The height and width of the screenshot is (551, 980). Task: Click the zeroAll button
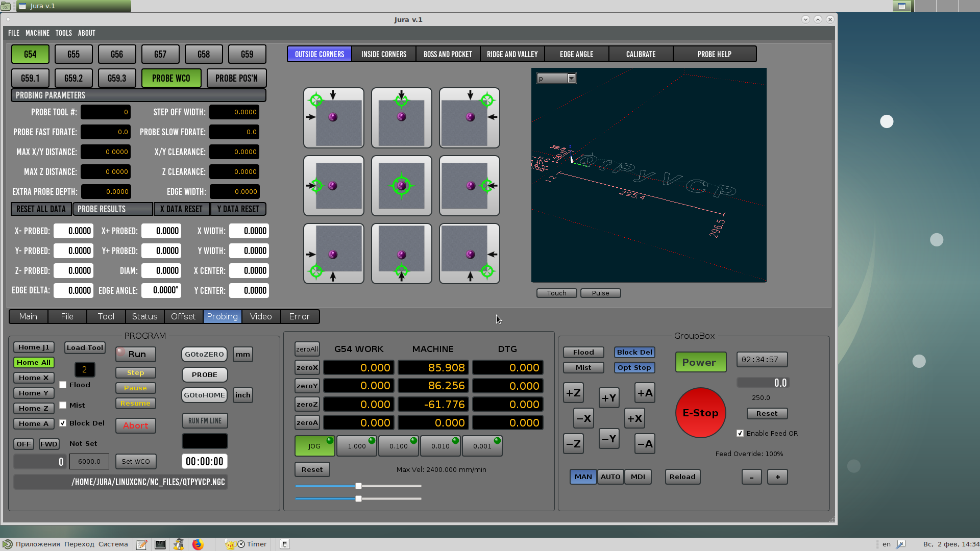point(307,349)
